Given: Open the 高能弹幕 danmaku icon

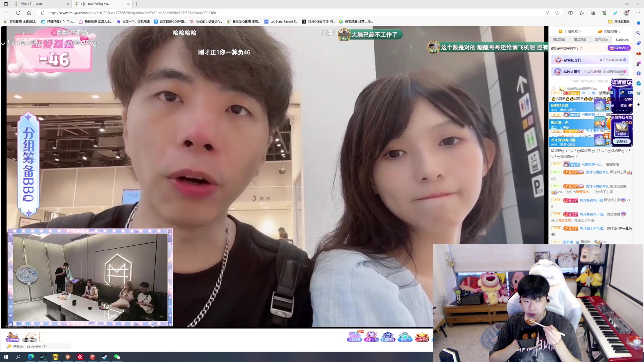Looking at the screenshot, I should pos(354,337).
